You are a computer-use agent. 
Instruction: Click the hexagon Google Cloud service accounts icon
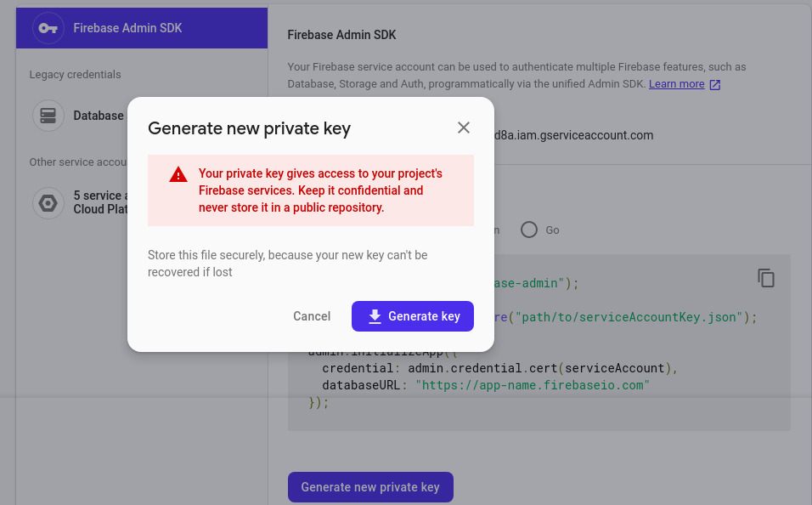point(48,202)
